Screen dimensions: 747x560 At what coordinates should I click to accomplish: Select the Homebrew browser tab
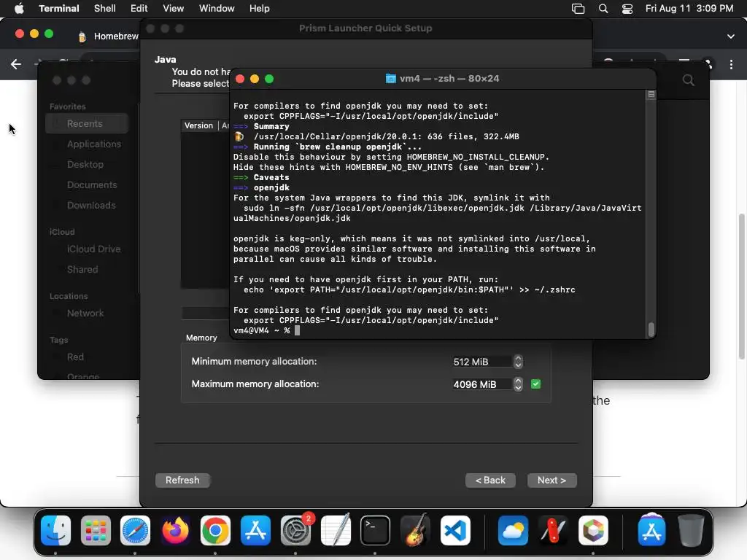[x=108, y=36]
